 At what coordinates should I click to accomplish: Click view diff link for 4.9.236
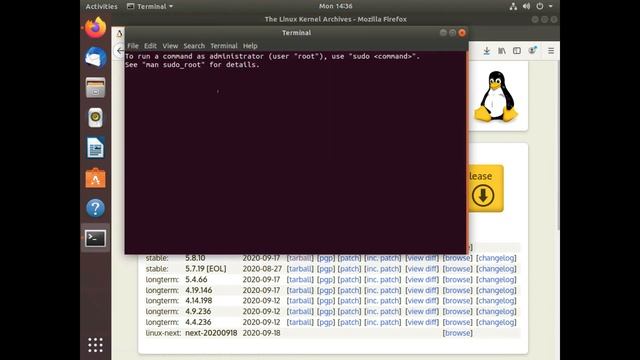422,311
